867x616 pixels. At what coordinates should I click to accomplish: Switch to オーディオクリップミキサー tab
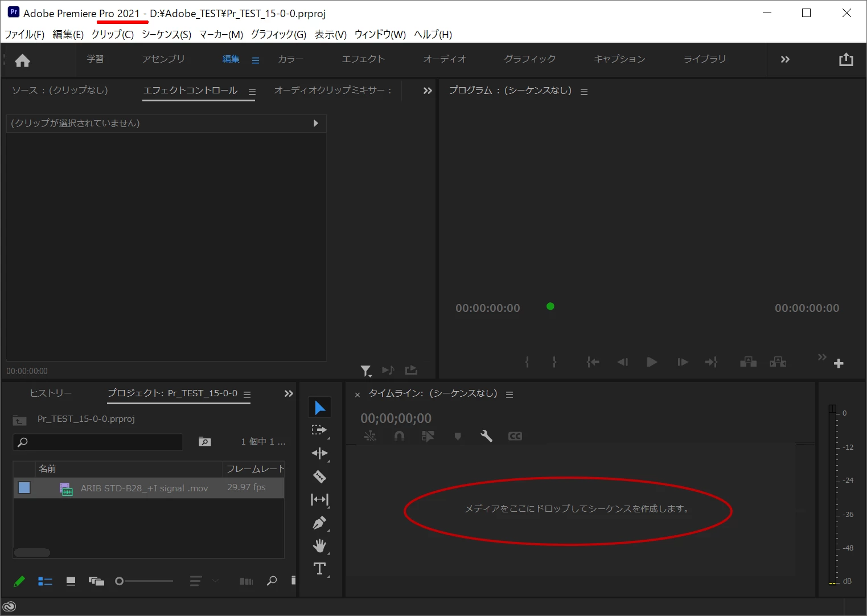(x=333, y=90)
